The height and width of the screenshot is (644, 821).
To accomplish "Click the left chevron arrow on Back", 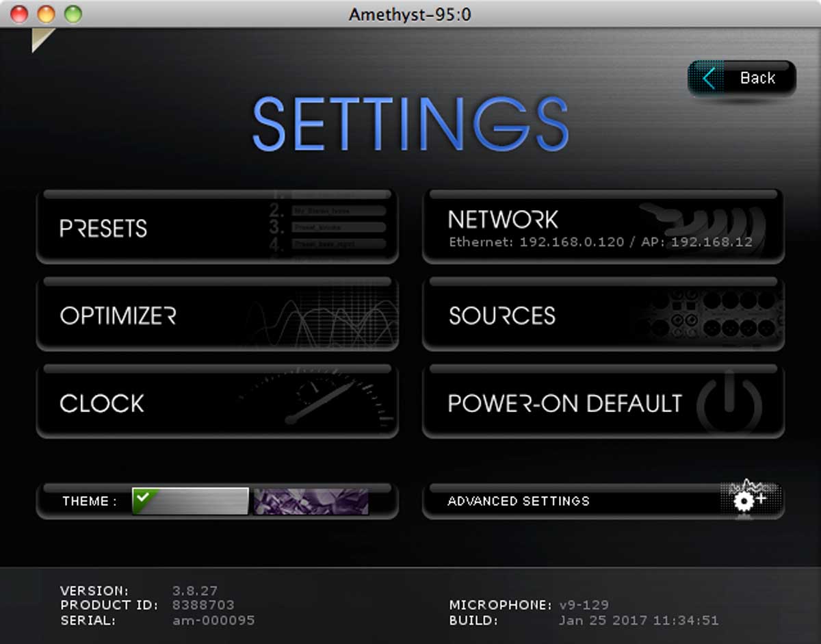I will (x=709, y=79).
